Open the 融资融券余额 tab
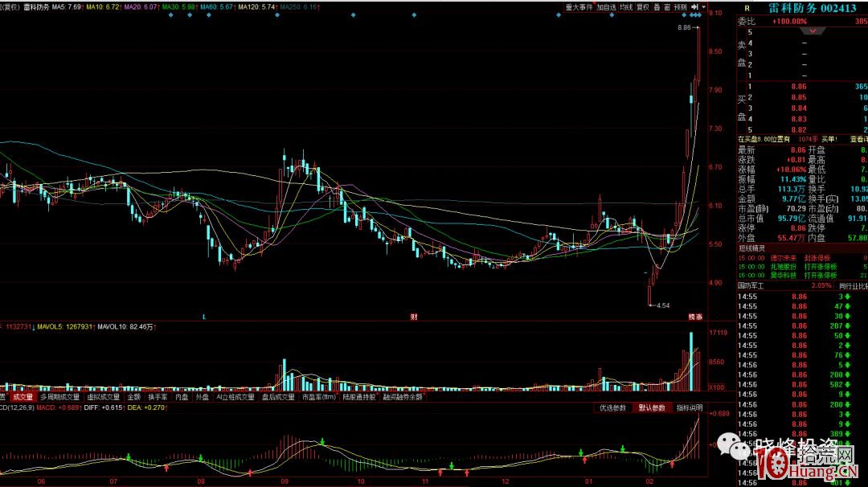The height and width of the screenshot is (487, 868). coord(403,397)
